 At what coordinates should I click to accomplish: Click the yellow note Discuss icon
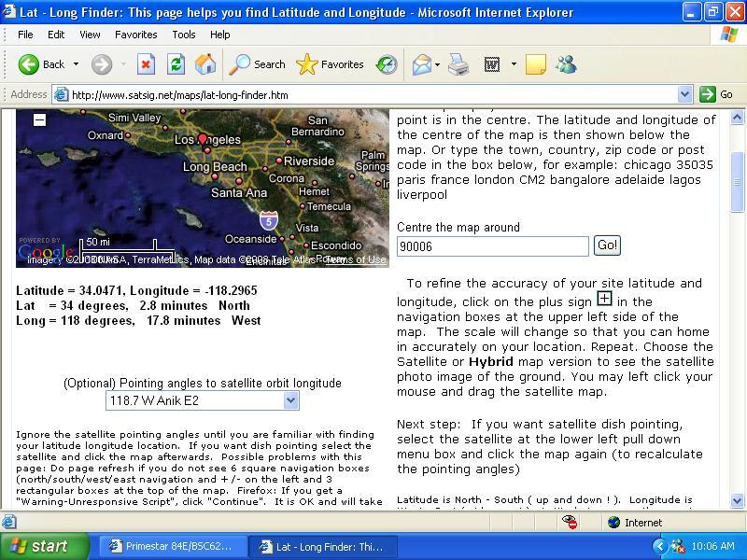click(535, 64)
